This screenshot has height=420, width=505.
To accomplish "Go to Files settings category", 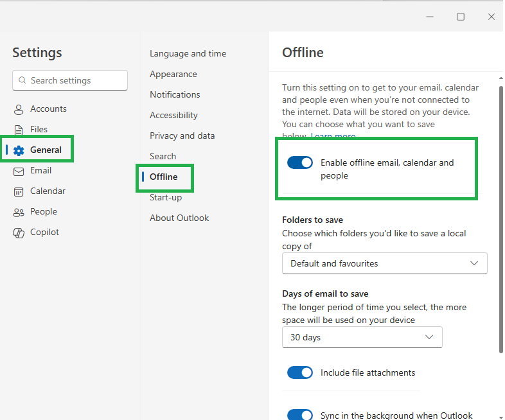I will coord(39,129).
